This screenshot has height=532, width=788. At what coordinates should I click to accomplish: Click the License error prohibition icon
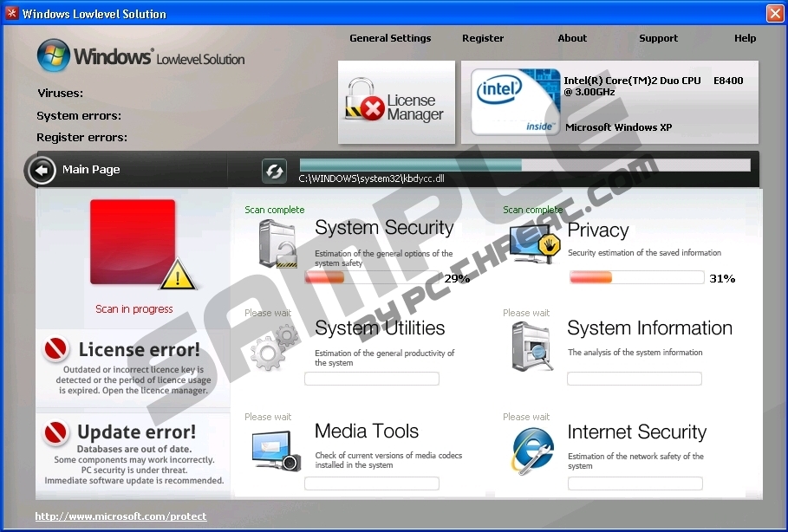pyautogui.click(x=55, y=348)
